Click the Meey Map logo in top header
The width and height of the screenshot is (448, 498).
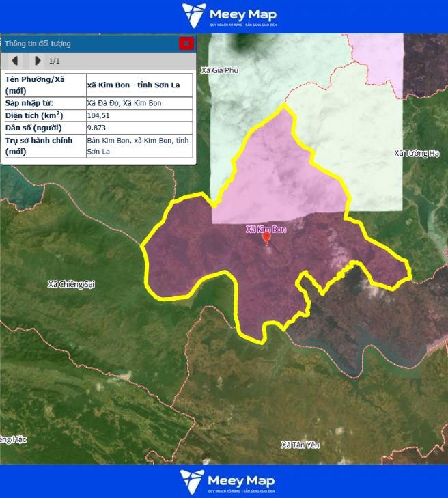click(x=229, y=15)
